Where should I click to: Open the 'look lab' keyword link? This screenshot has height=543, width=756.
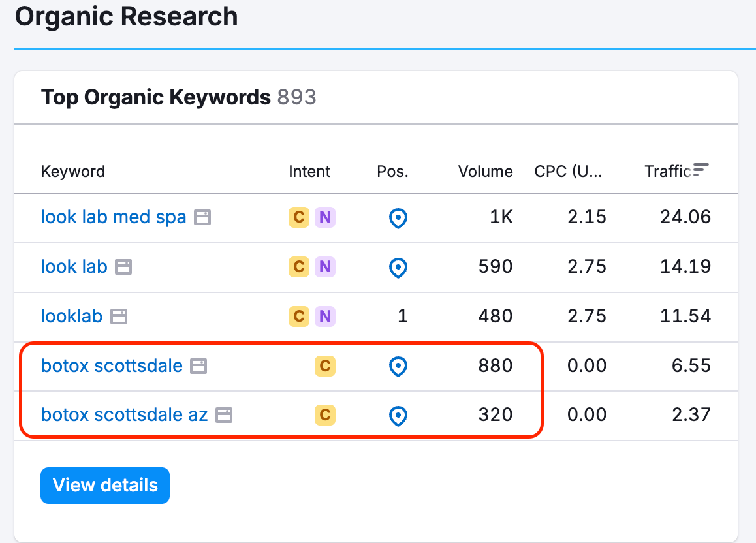pos(74,267)
